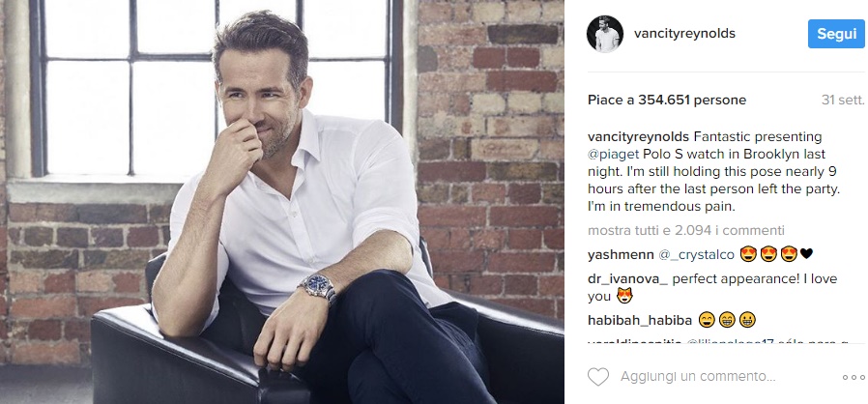Open vancityreynolds username in header
Screen dimensions: 868x404
tap(684, 34)
